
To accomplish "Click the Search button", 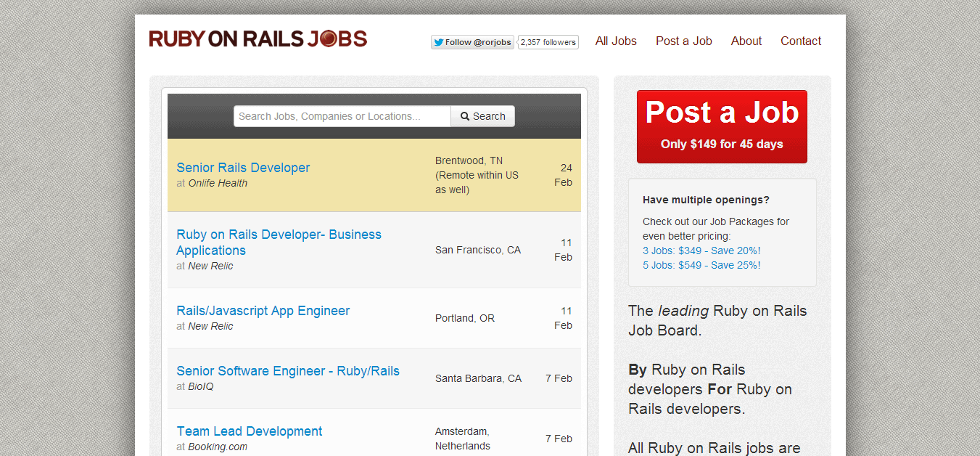I will (x=483, y=116).
